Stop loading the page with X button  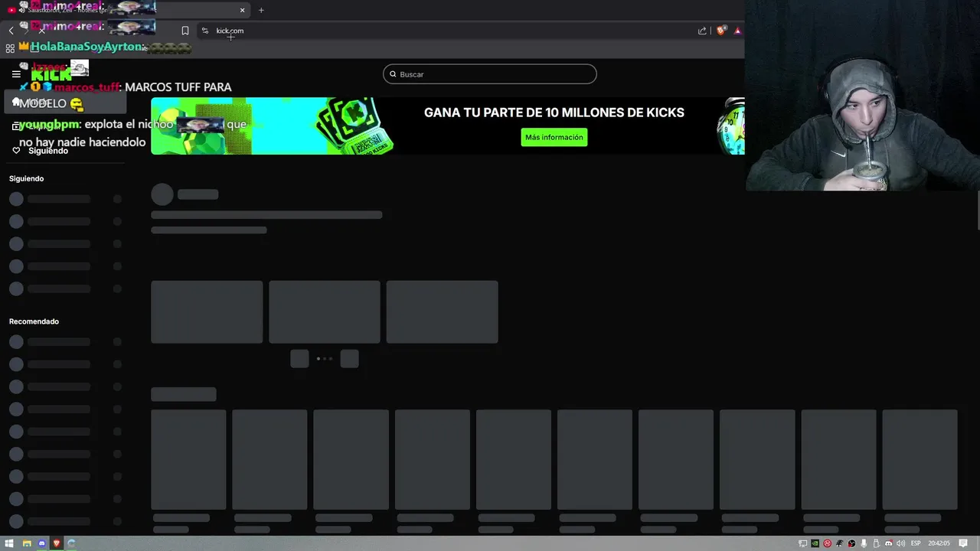[x=41, y=31]
